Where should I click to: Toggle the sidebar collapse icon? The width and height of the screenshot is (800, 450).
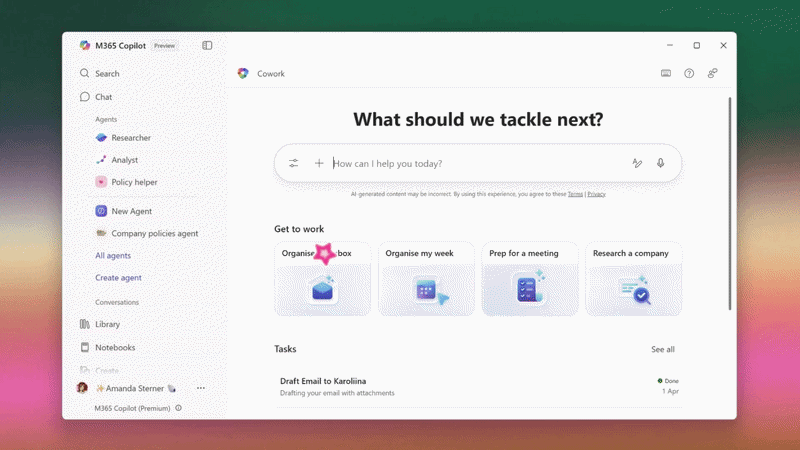pos(207,45)
